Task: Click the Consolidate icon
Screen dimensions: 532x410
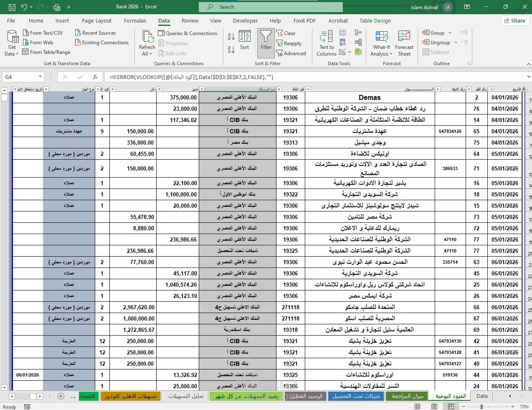Action: coord(358,33)
